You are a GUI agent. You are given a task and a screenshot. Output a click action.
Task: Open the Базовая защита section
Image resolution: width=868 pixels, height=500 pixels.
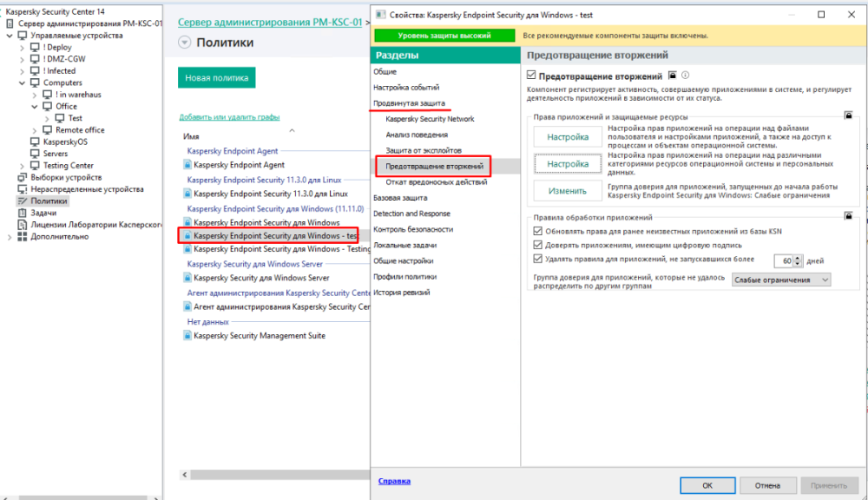click(x=400, y=198)
